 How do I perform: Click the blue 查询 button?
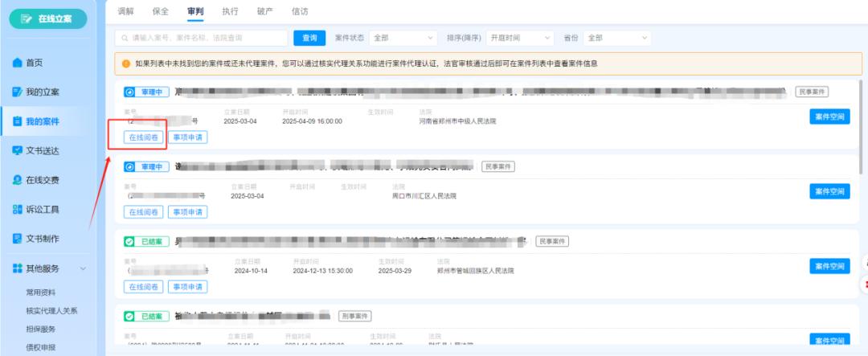pos(309,38)
